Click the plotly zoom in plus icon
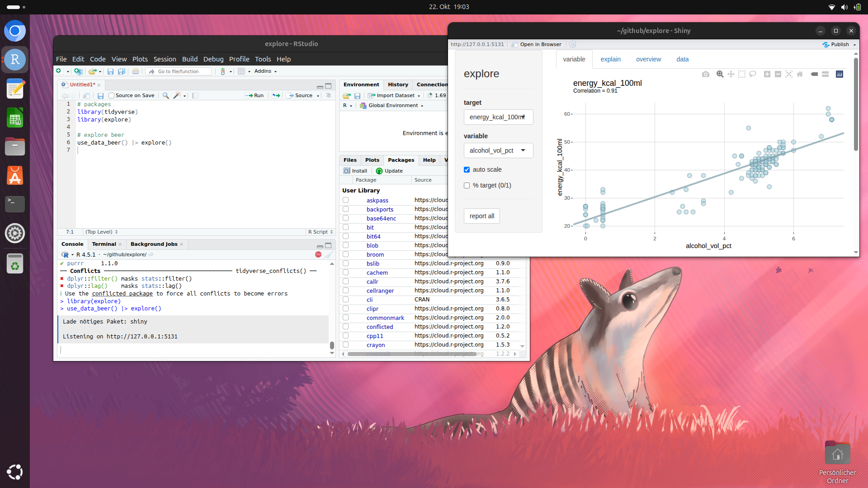 pyautogui.click(x=767, y=74)
